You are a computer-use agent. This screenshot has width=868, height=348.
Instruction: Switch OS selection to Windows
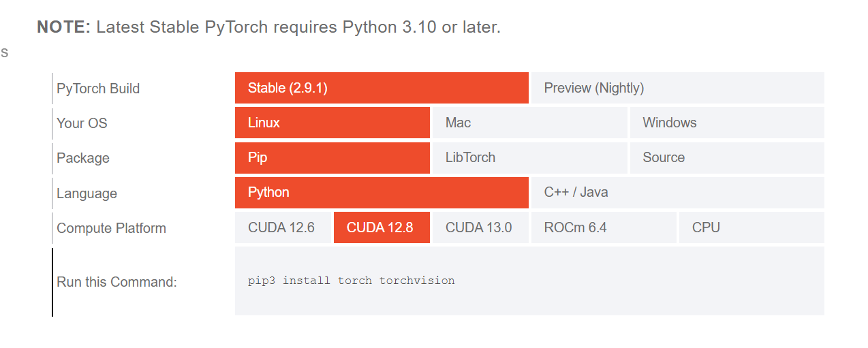pos(726,123)
